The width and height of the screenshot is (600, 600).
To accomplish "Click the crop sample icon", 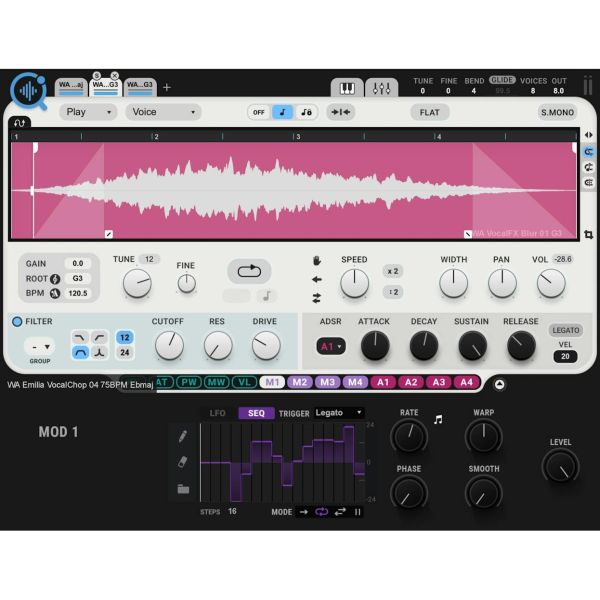I will [589, 235].
